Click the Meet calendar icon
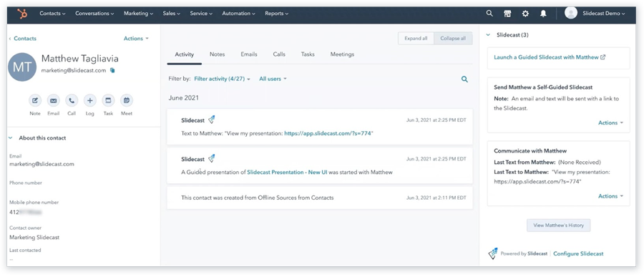 coord(127,100)
